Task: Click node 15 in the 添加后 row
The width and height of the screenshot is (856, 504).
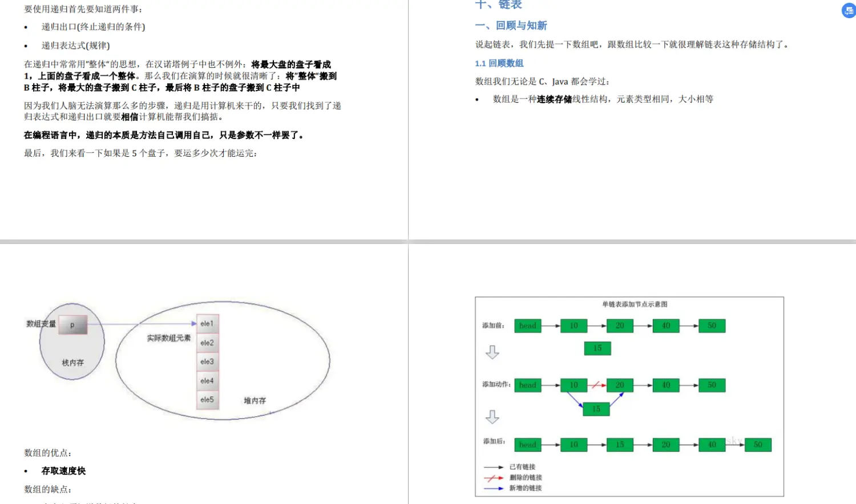Action: (620, 445)
